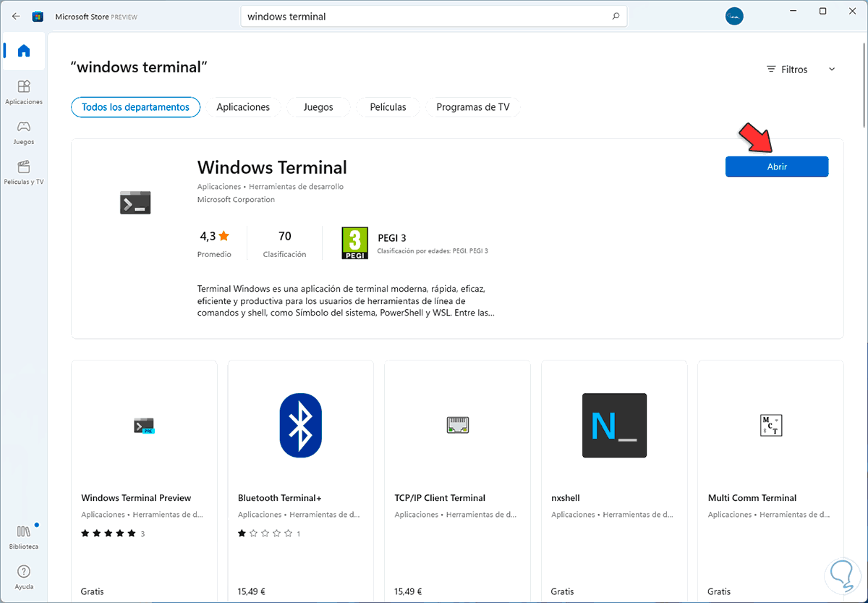Maximize the Microsoft Store window
Screen dimensions: 868x603
(823, 11)
